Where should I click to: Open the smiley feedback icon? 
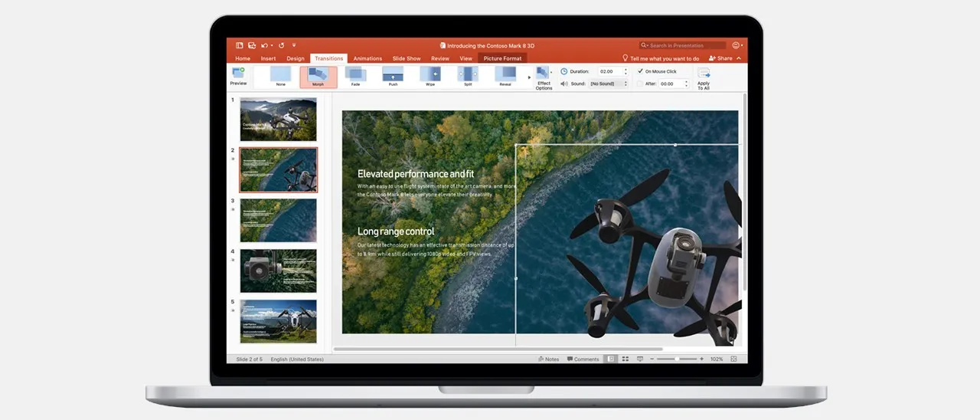(736, 45)
